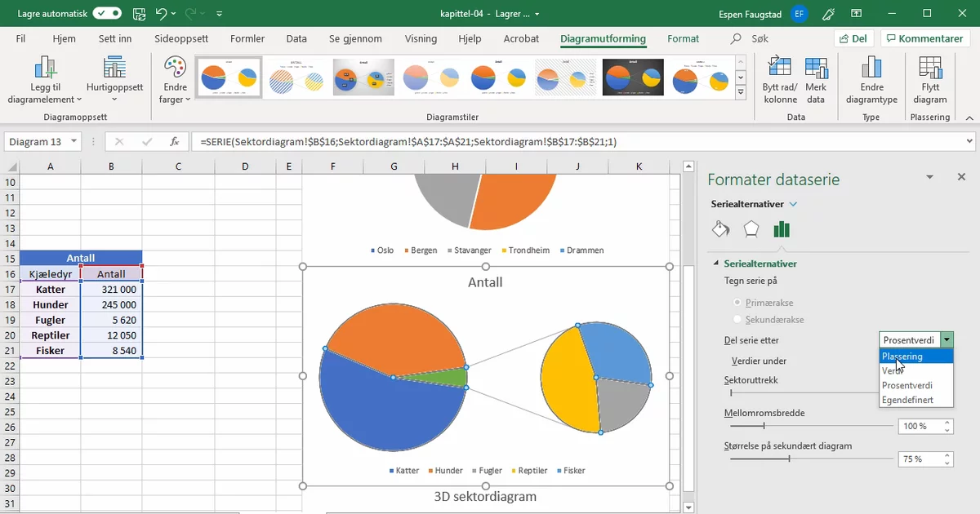
Task: Open the Formler tab
Action: pos(247,38)
